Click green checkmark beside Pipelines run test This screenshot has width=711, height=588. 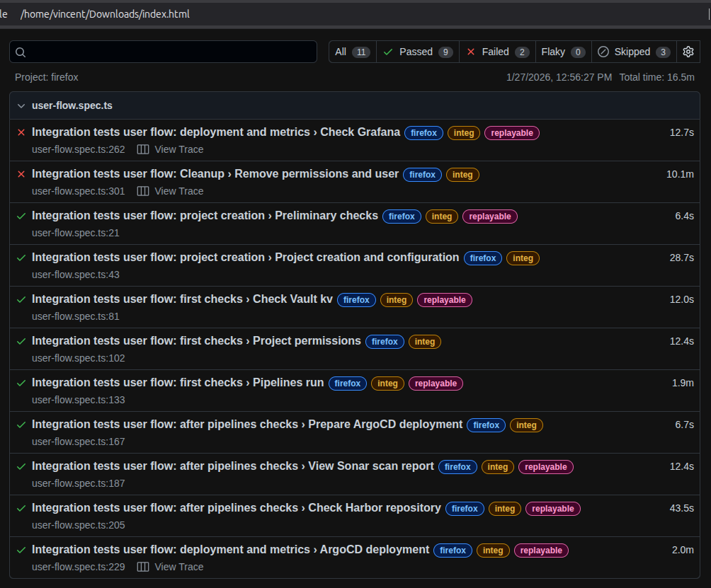pos(21,383)
